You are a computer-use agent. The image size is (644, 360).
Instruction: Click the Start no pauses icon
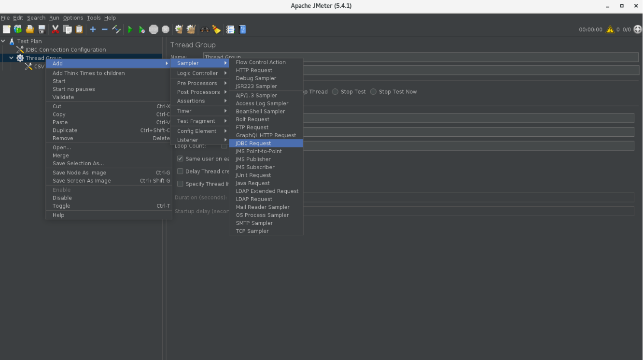coord(142,29)
